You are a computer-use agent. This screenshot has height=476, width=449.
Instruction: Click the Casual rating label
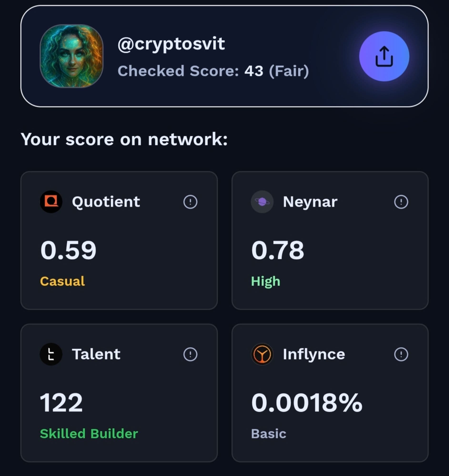click(x=62, y=281)
